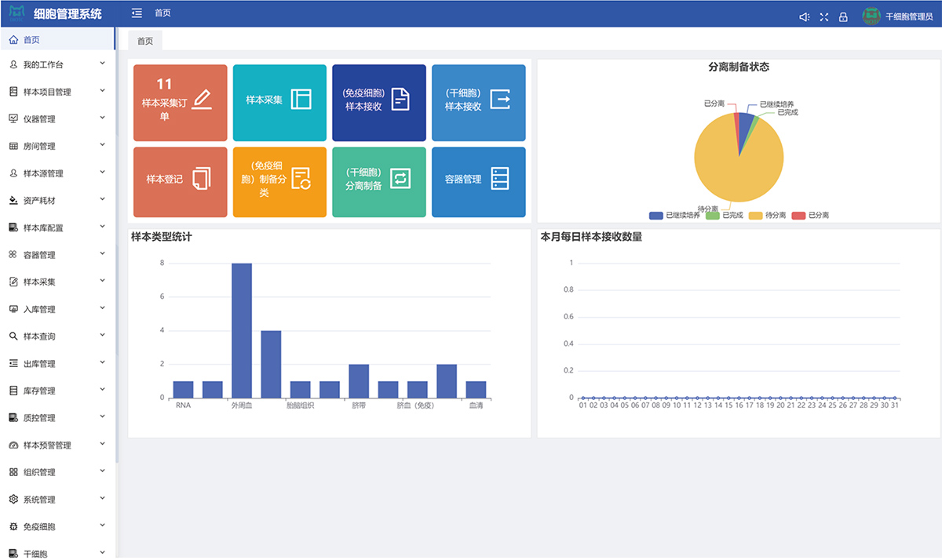
Task: Click the 容器管理 server rack icon
Action: coord(500,179)
